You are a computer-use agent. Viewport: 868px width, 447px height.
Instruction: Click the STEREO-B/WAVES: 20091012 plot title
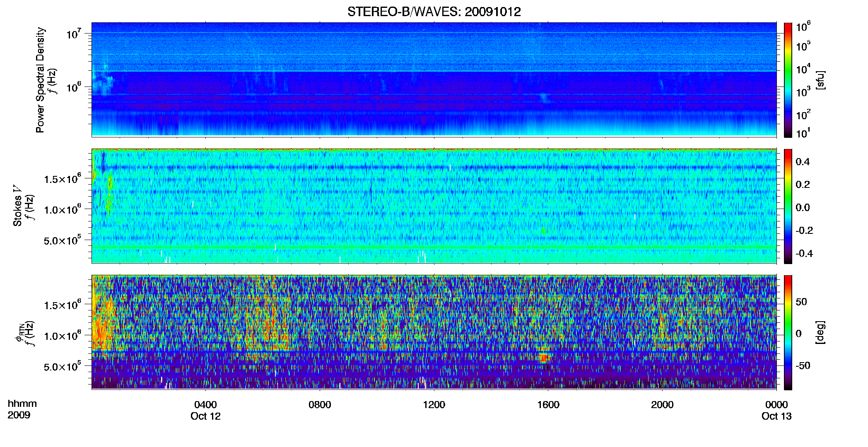click(434, 12)
